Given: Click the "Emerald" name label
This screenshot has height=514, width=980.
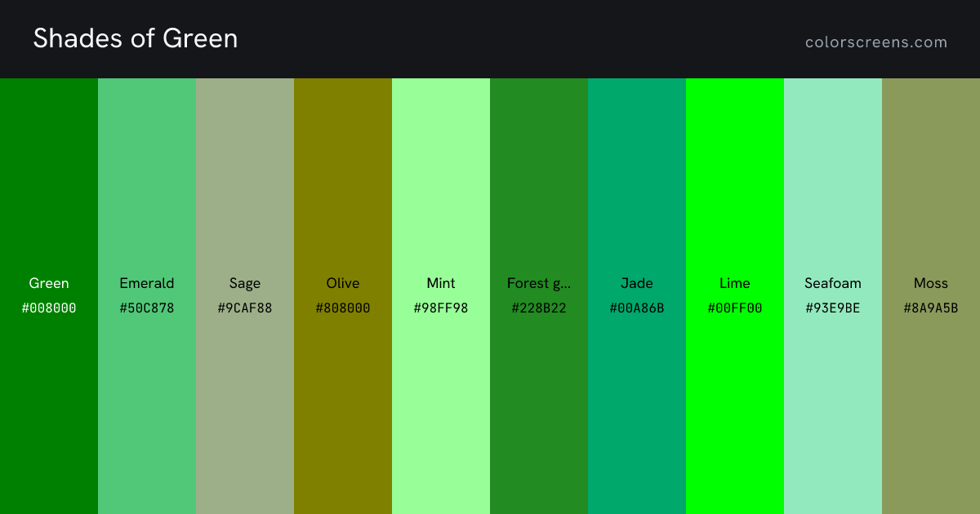Looking at the screenshot, I should coord(147,283).
